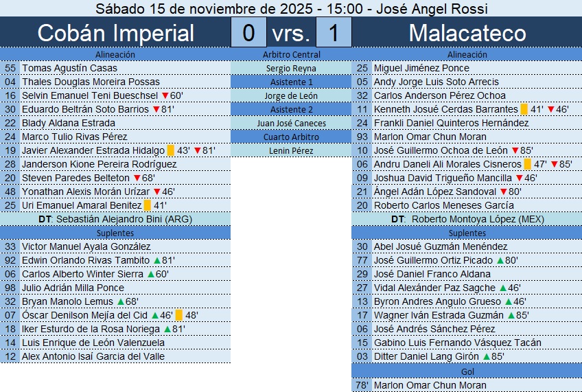Click red substitution arrow beside Selvin Emanuel Teni Bueschsel
582x392 pixels.
pos(165,95)
